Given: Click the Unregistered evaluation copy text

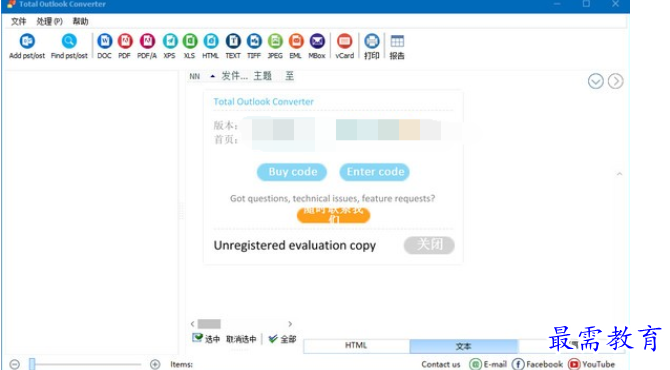Looking at the screenshot, I should pyautogui.click(x=295, y=246).
